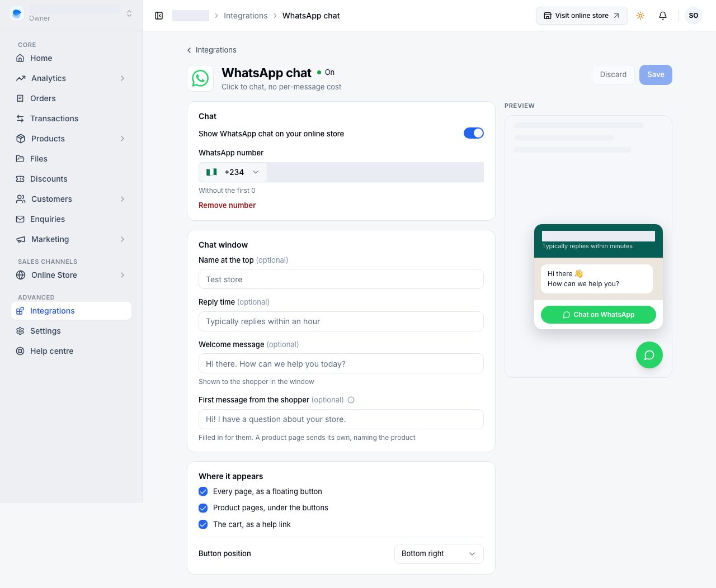The image size is (716, 588).
Task: Collapse sidebar with the panel icon
Action: (x=159, y=16)
